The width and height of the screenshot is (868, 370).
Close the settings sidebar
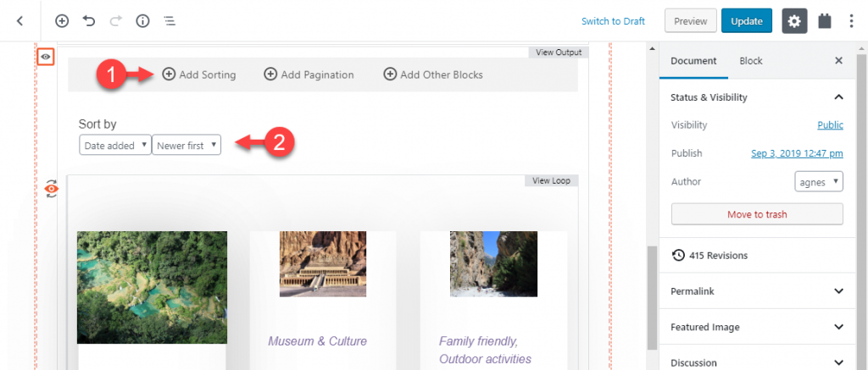(838, 61)
